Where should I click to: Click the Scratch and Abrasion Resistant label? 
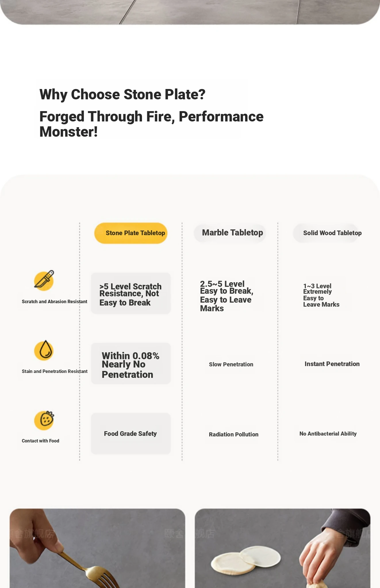[55, 301]
